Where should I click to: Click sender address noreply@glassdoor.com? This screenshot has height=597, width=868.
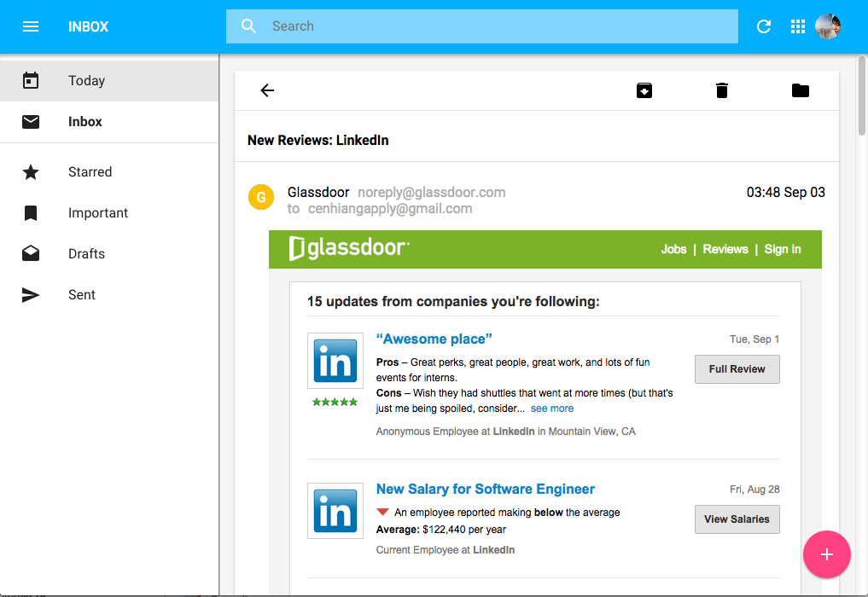click(431, 193)
